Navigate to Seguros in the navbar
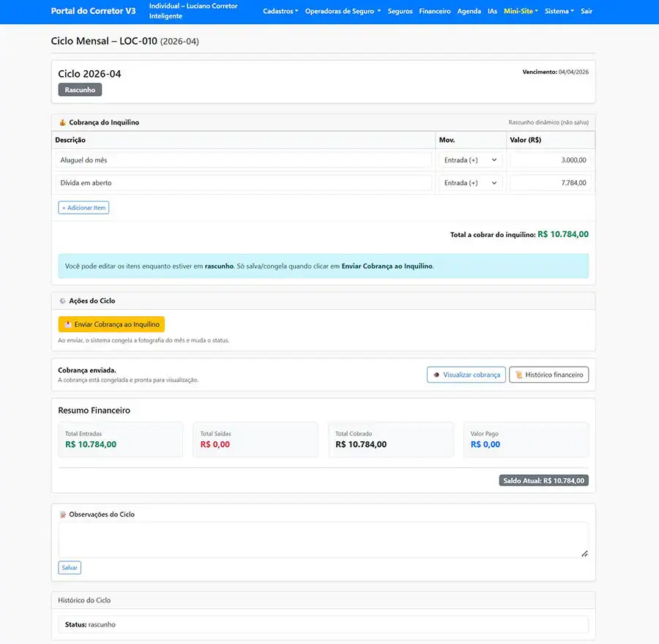The width and height of the screenshot is (659, 644). (400, 12)
